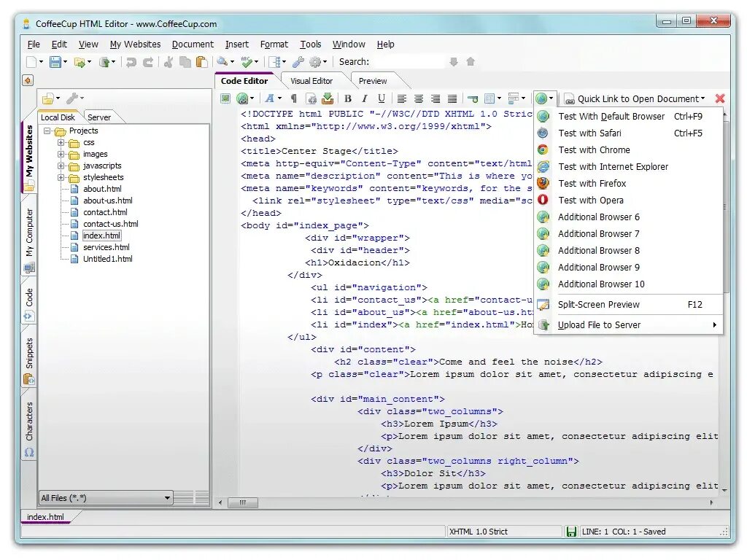
Task: Click the horizontal scrollbar thumb in editor
Action: (x=242, y=502)
